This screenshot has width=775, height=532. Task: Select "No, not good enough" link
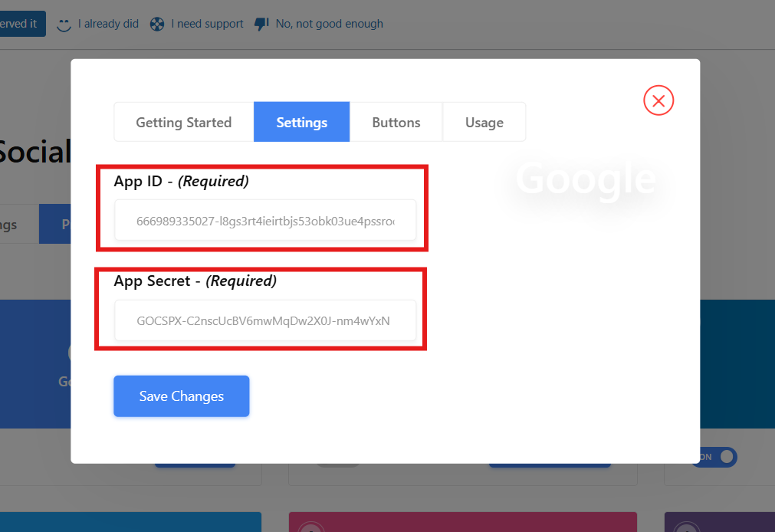click(x=329, y=25)
